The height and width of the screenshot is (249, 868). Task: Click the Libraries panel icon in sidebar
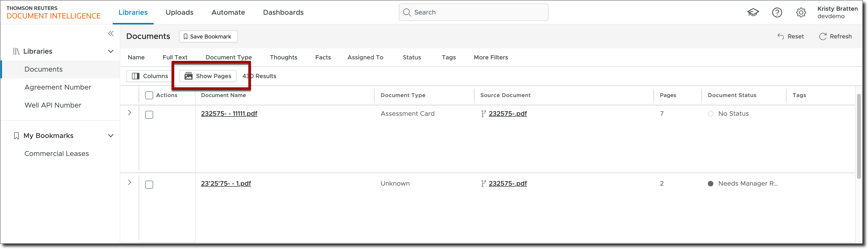(x=16, y=51)
